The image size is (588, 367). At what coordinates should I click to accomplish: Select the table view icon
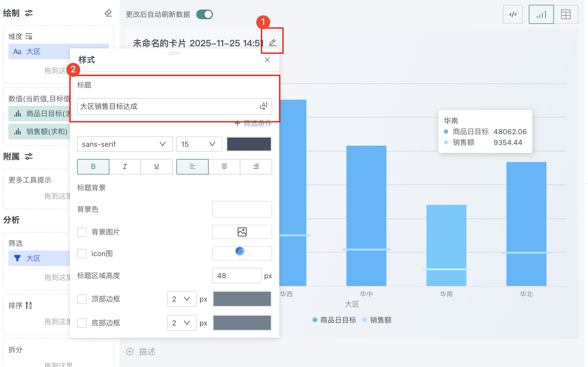[x=566, y=14]
